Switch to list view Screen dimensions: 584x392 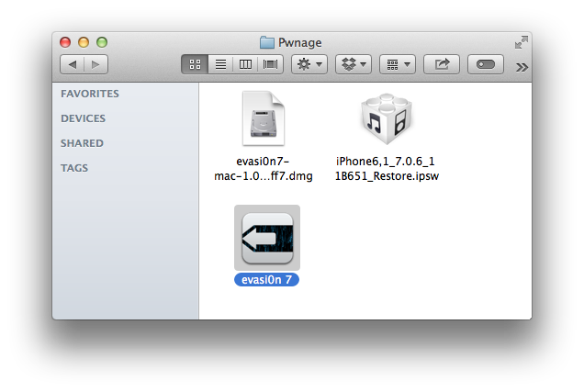point(220,64)
